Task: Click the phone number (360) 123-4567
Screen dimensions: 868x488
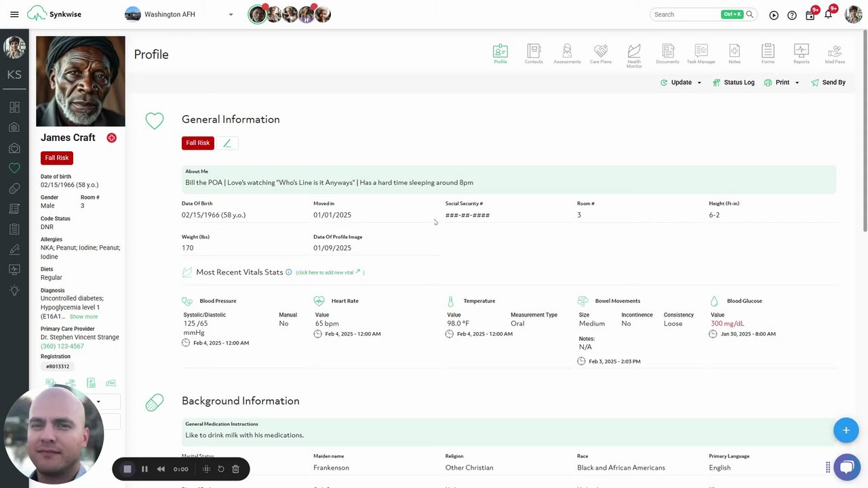Action: [62, 346]
